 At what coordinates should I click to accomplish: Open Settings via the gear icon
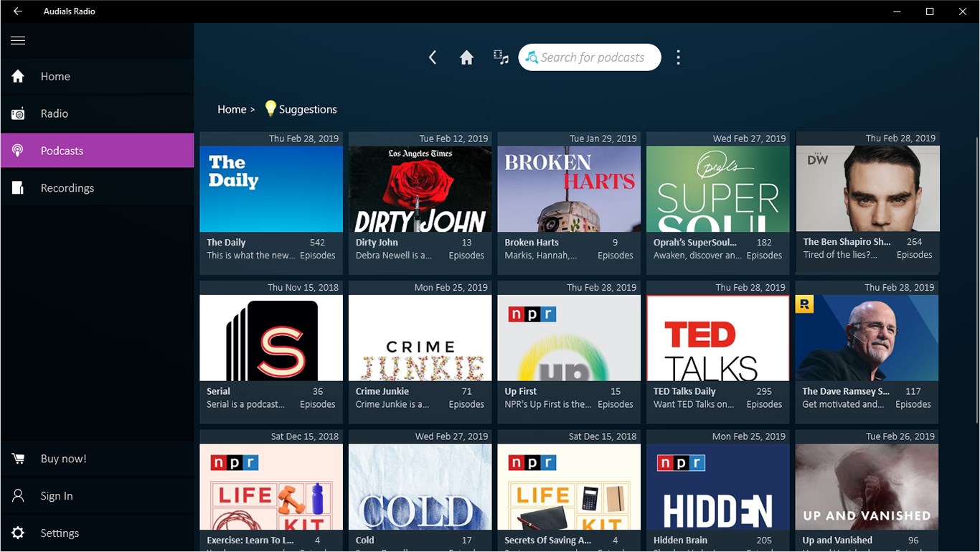(19, 533)
